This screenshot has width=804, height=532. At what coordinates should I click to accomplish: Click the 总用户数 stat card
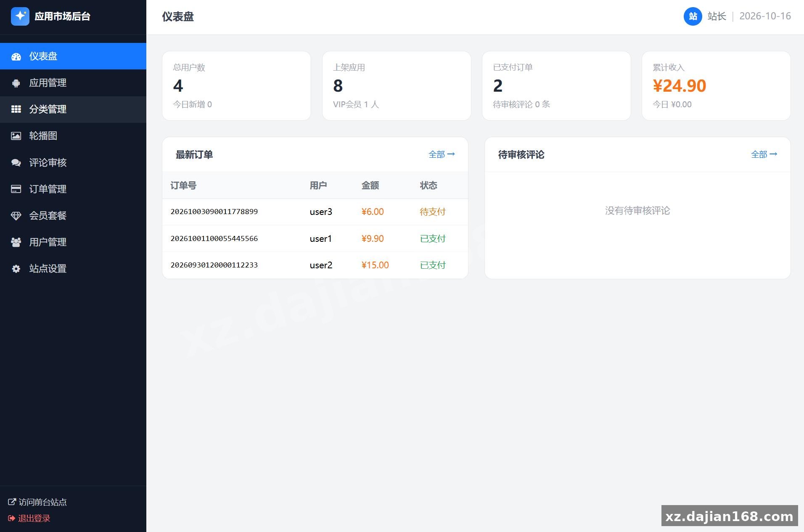(236, 86)
